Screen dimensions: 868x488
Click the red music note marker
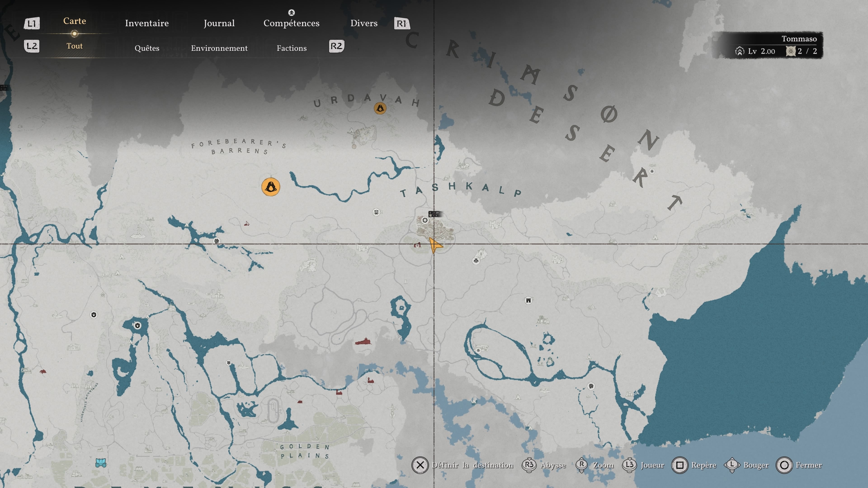coord(247,223)
